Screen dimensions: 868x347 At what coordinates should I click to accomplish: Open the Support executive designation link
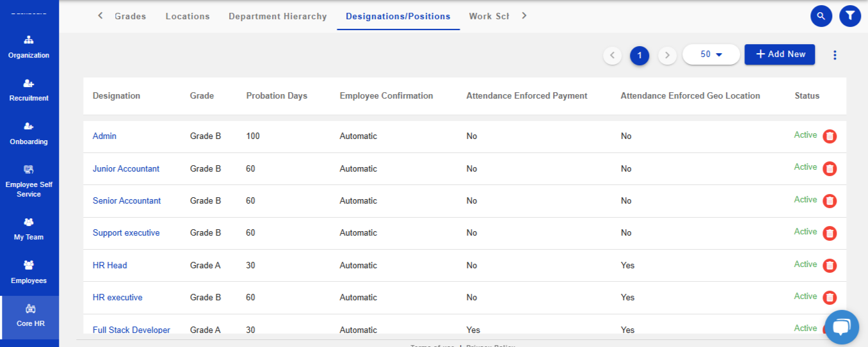pos(126,233)
